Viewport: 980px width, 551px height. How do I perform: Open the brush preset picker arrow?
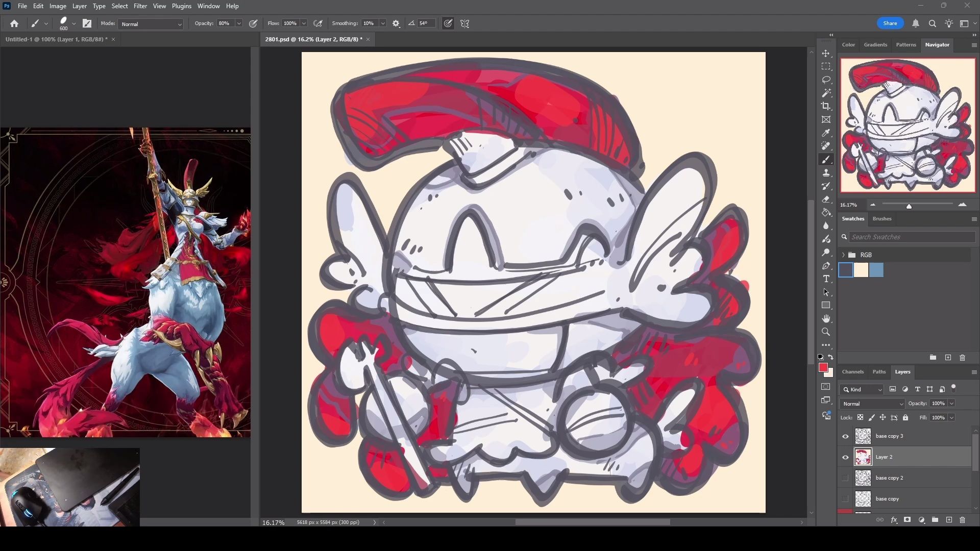pyautogui.click(x=74, y=23)
